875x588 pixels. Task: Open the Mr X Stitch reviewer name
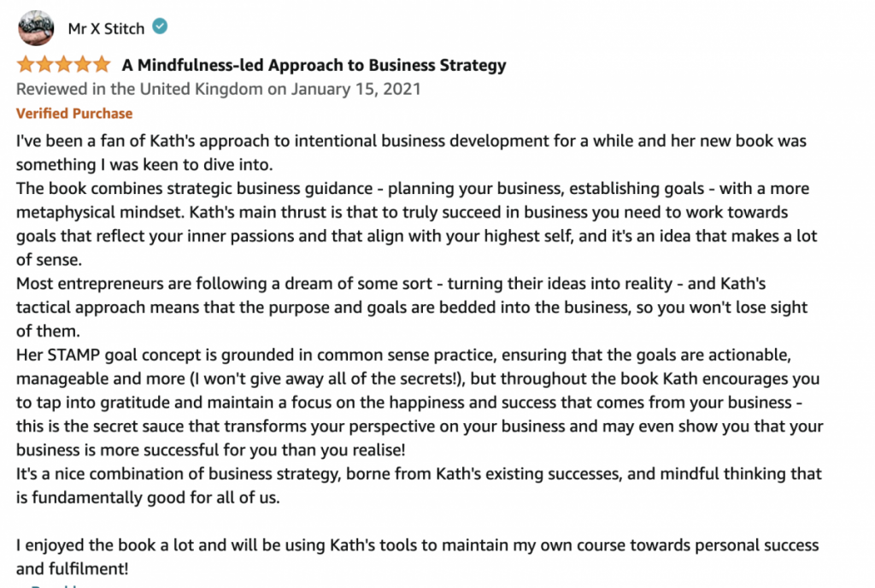pos(106,28)
